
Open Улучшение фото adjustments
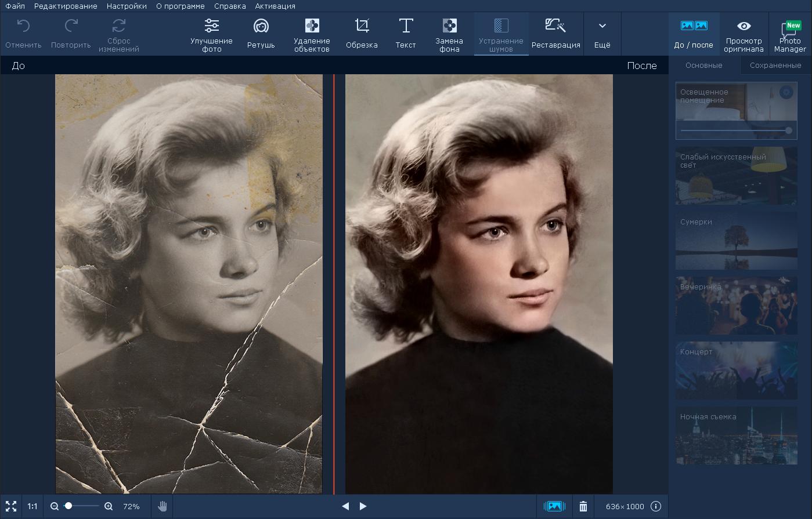[x=211, y=34]
